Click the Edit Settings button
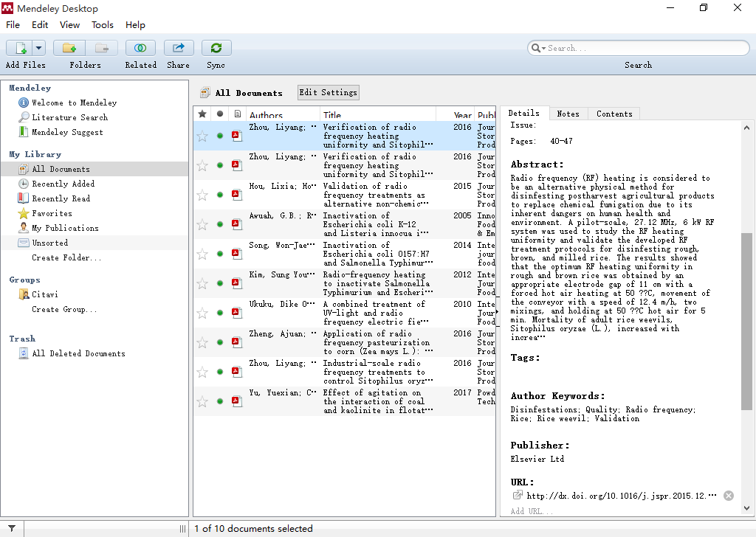The height and width of the screenshot is (537, 756). tap(328, 92)
